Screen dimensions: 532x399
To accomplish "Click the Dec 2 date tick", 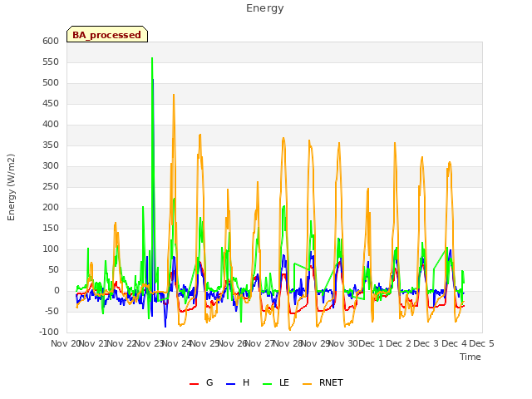I will point(399,343).
